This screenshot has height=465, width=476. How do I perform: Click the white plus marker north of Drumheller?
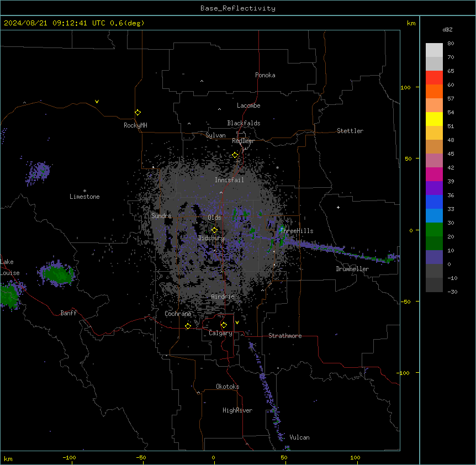coord(338,207)
